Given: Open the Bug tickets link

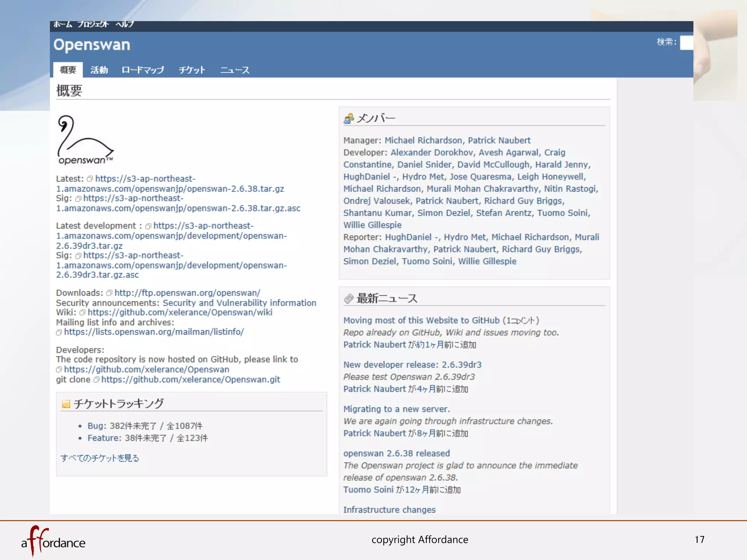Looking at the screenshot, I should coord(96,426).
